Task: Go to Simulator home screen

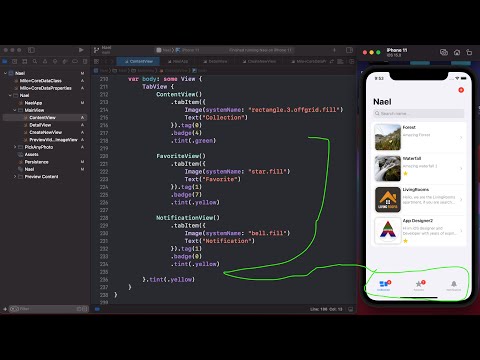Action: click(457, 52)
